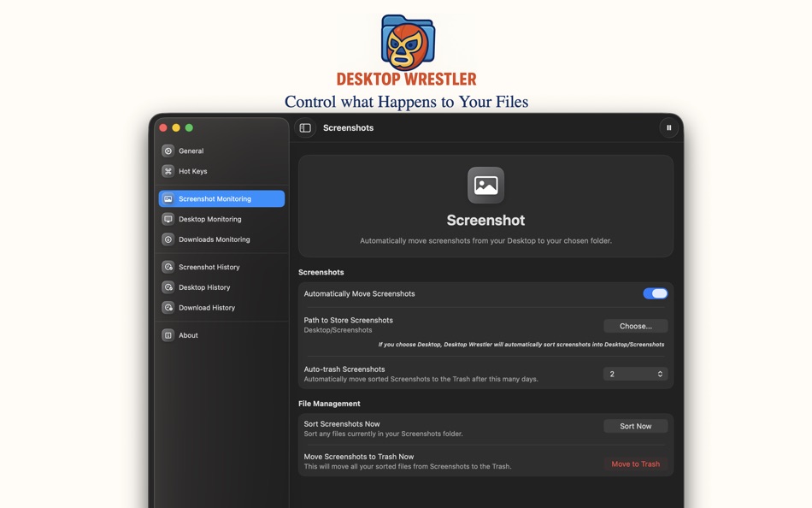Viewport: 812px width, 508px height.
Task: Click the green zoom window button
Action: (x=189, y=127)
